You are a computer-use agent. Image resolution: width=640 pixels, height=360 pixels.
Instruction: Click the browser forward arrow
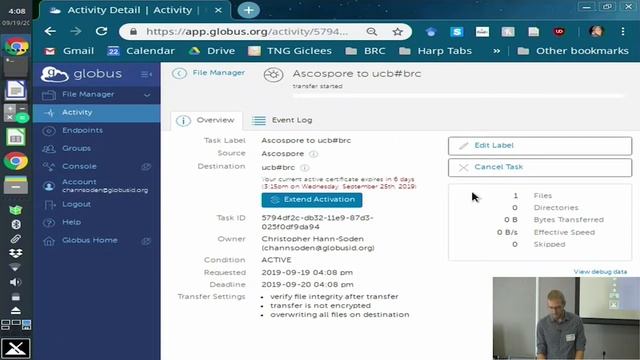[x=76, y=31]
